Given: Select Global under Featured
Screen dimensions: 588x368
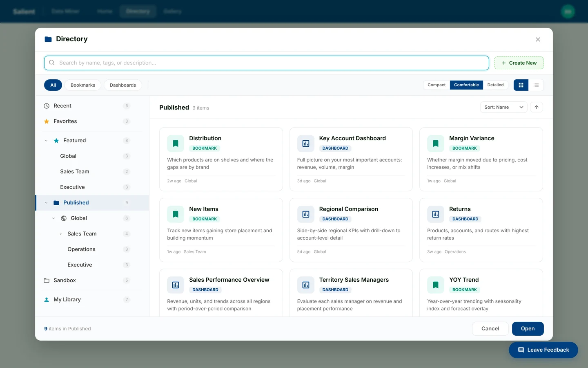Looking at the screenshot, I should point(92,156).
